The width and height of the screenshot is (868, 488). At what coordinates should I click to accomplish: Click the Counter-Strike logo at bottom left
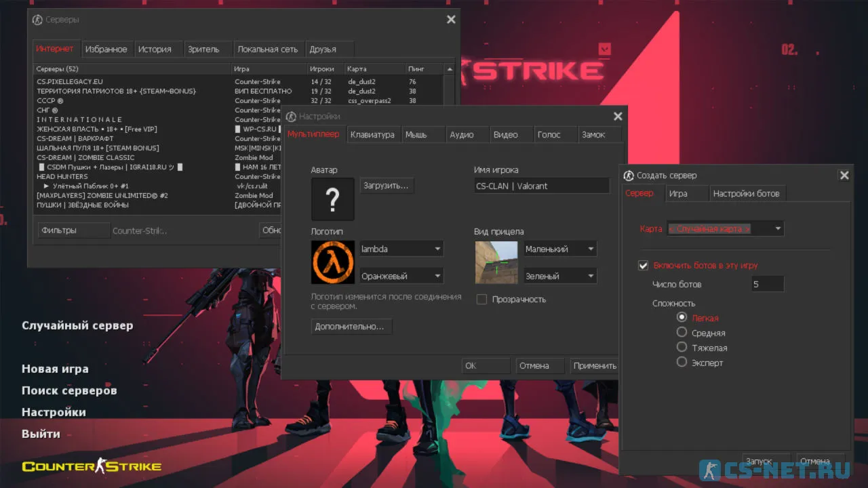tap(92, 466)
